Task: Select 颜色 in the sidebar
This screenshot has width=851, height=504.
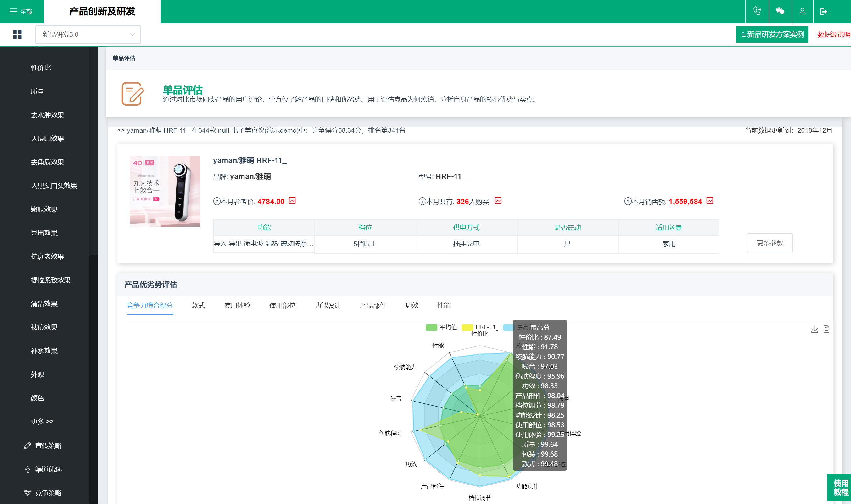Action: pyautogui.click(x=37, y=398)
